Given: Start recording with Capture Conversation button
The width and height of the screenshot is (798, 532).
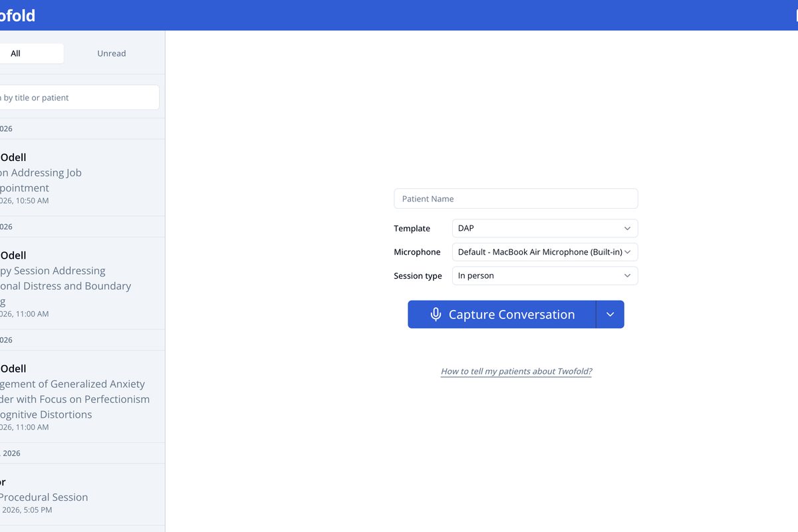Looking at the screenshot, I should (x=501, y=315).
